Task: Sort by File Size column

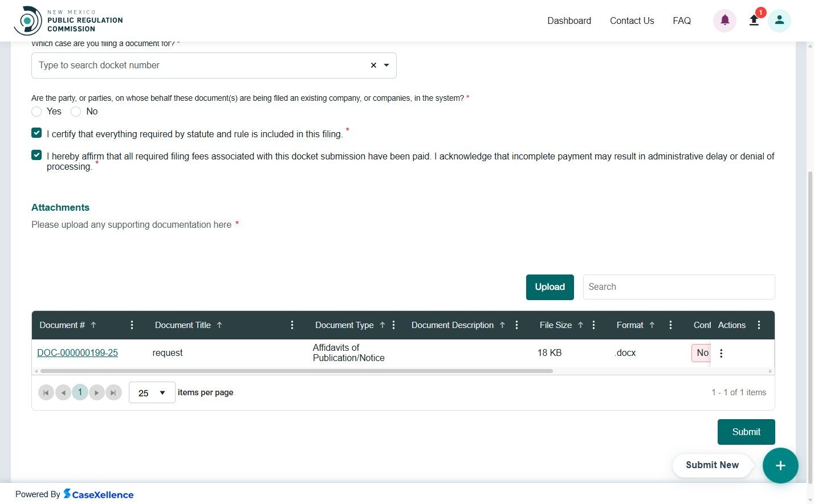Action: (x=580, y=325)
